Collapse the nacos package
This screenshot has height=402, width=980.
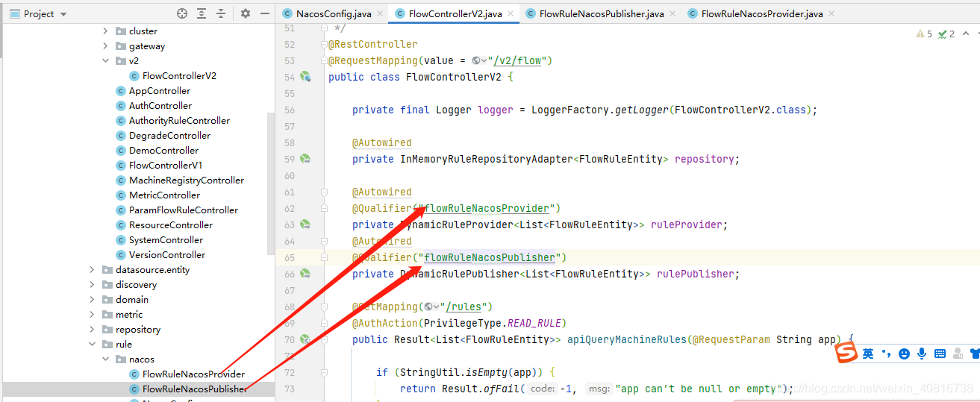click(x=105, y=359)
